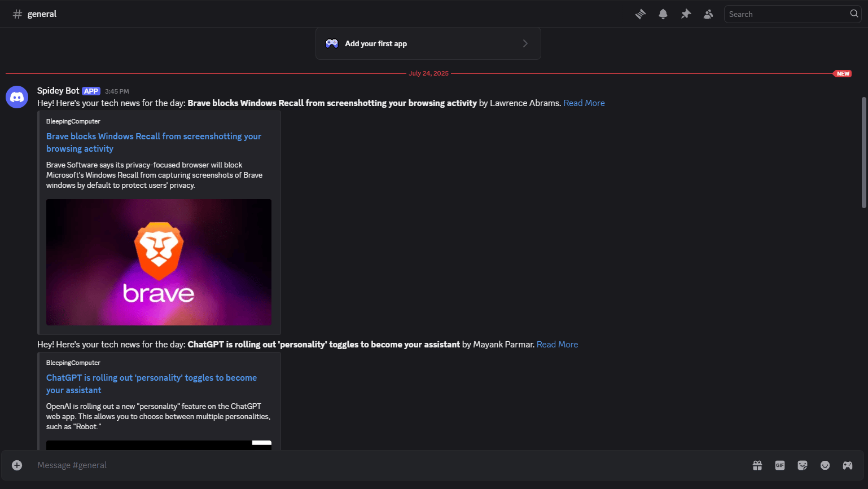
Task: Select the general channel title
Action: [x=42, y=14]
